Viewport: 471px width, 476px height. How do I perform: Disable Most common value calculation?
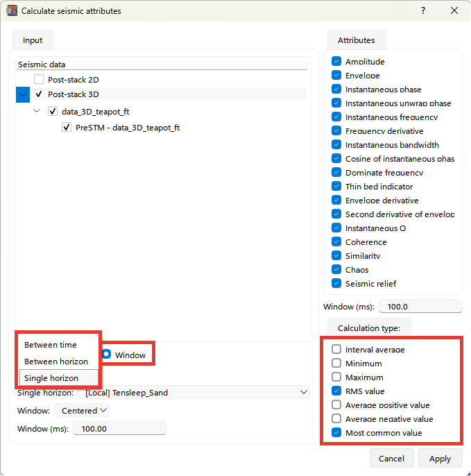click(336, 433)
